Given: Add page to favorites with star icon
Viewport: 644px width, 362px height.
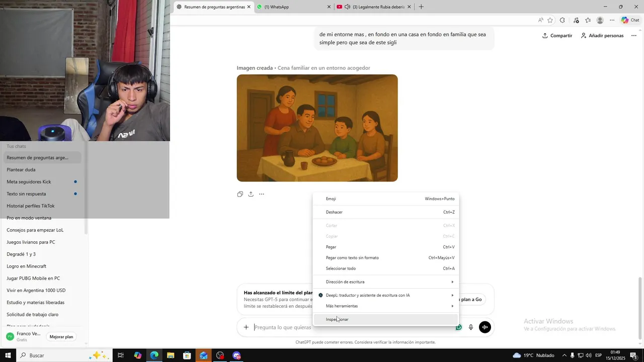Looking at the screenshot, I should pyautogui.click(x=550, y=20).
